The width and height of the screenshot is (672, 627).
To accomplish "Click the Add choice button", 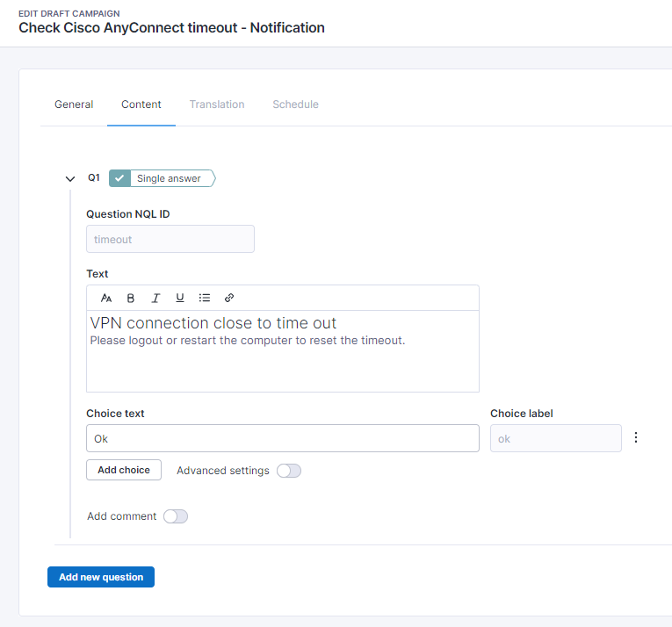I will tap(124, 470).
